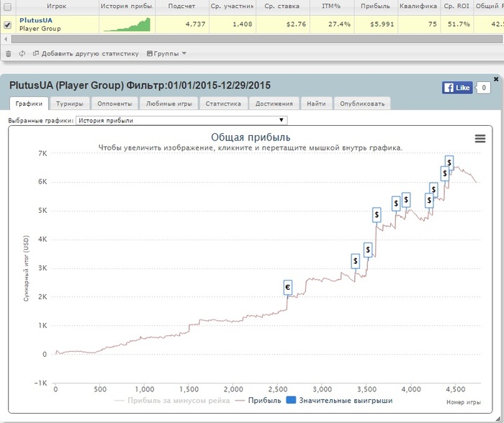
Task: Click the euro significant win marker
Action: pos(288,287)
